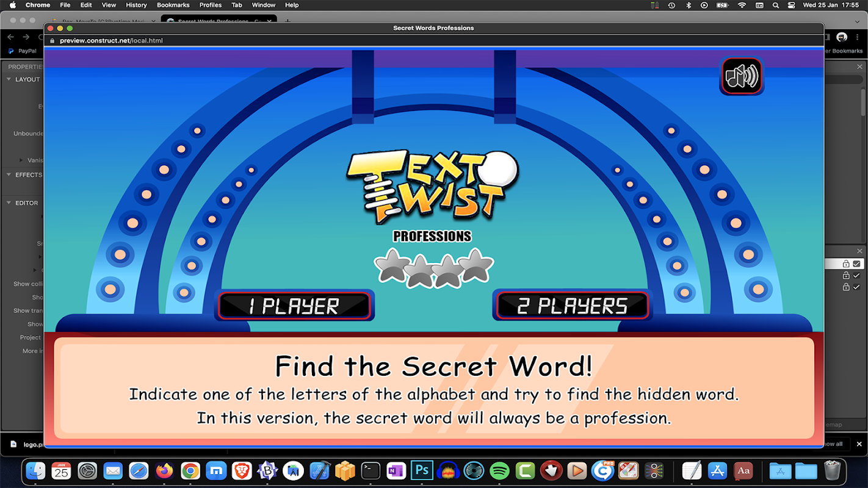
Task: Collapse the EDITOR section in Properties panel
Action: pyautogui.click(x=9, y=203)
